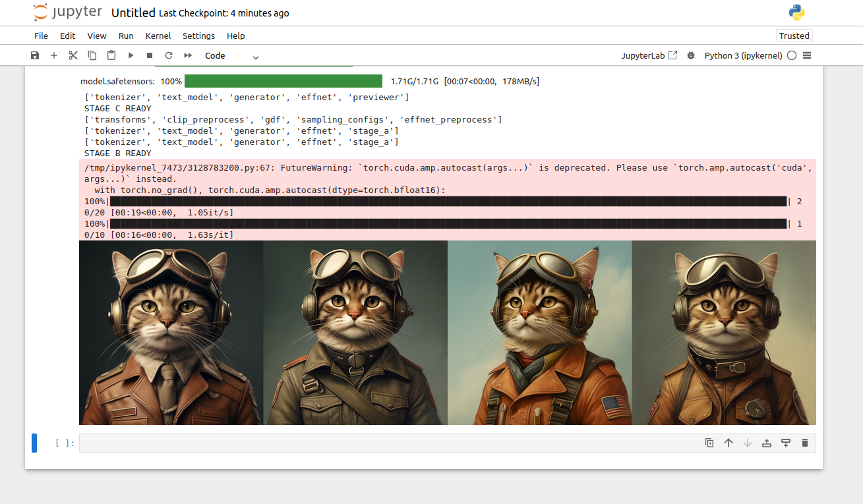Cut the selected cell with the scissors icon
863x504 pixels.
tap(73, 56)
